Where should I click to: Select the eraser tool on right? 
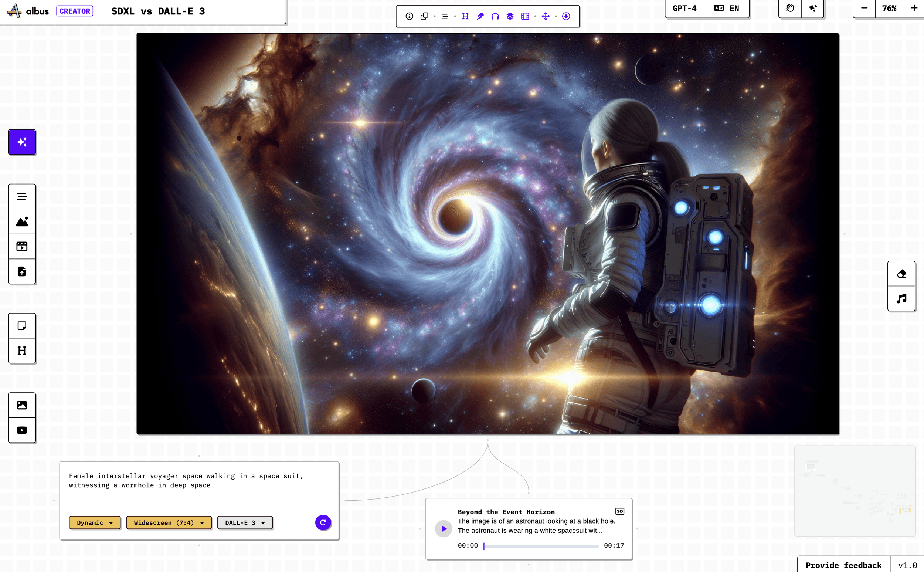tap(901, 274)
